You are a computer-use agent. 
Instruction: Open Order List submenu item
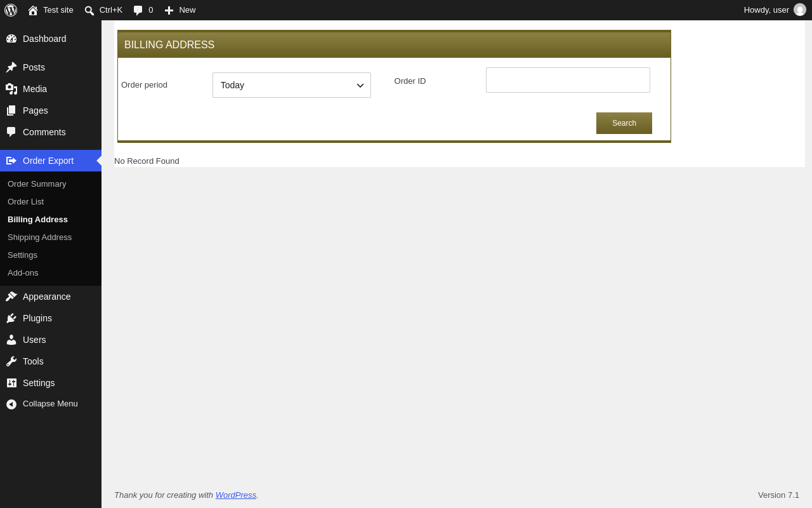[25, 202]
